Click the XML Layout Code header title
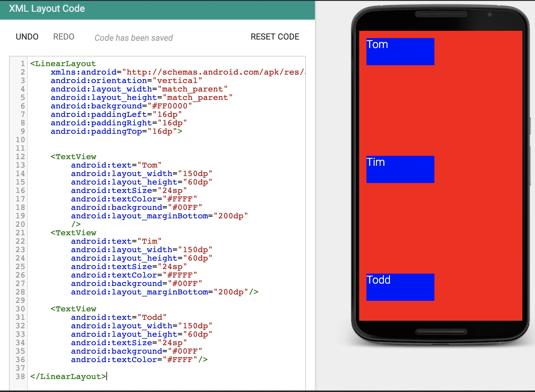Image resolution: width=535 pixels, height=392 pixels. (47, 9)
